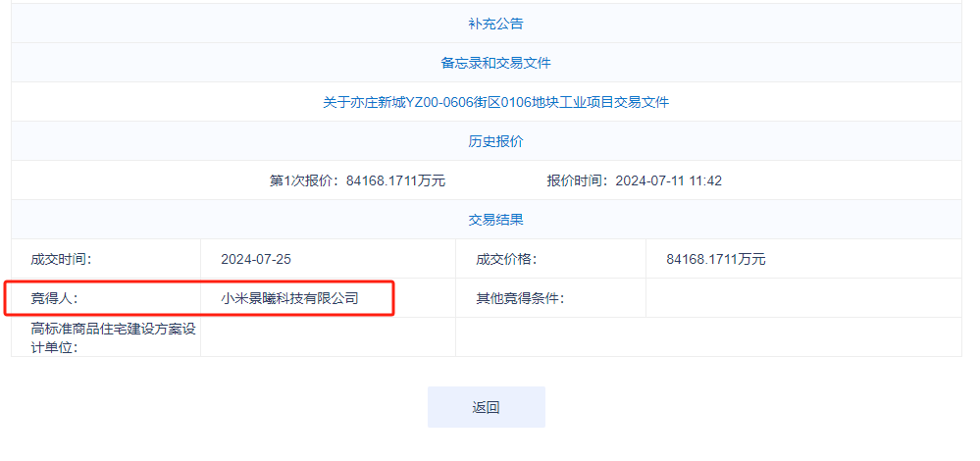
Task: Select the 补充公告 section header
Action: [x=495, y=24]
